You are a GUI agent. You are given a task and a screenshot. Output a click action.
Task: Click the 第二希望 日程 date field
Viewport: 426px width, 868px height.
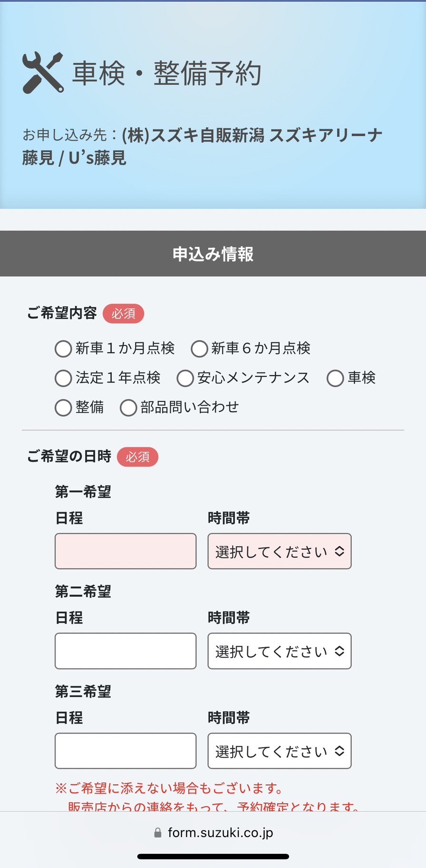(x=126, y=651)
